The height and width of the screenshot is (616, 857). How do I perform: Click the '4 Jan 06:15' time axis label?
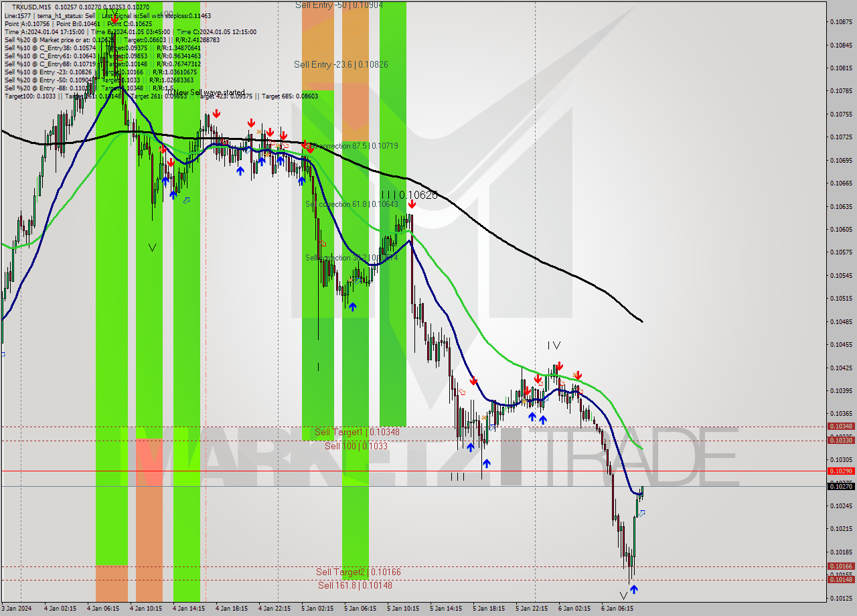[104, 609]
